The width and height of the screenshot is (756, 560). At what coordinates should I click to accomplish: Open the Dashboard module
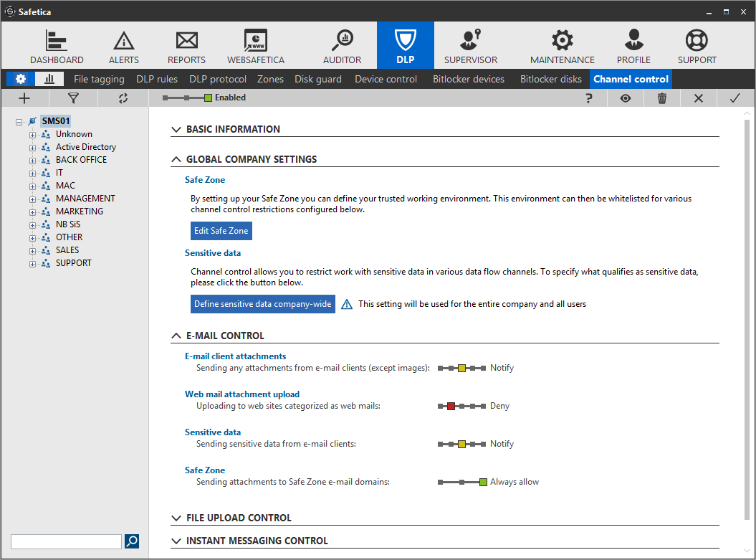tap(57, 47)
